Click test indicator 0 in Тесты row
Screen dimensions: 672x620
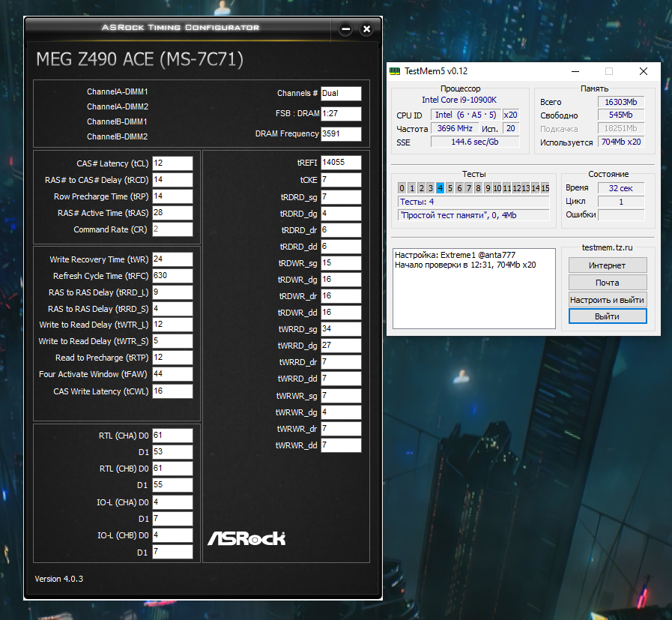(402, 188)
